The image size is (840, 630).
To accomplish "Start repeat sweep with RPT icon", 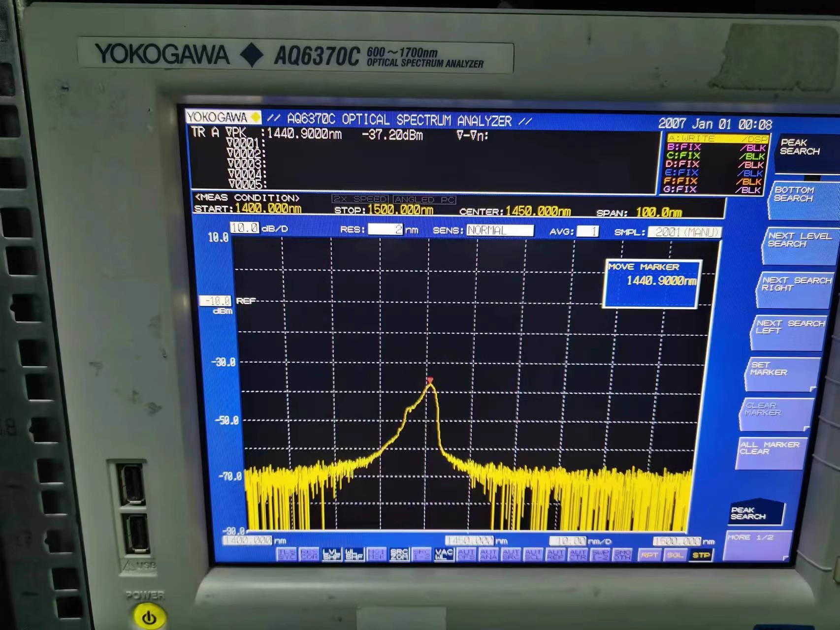I will (649, 555).
